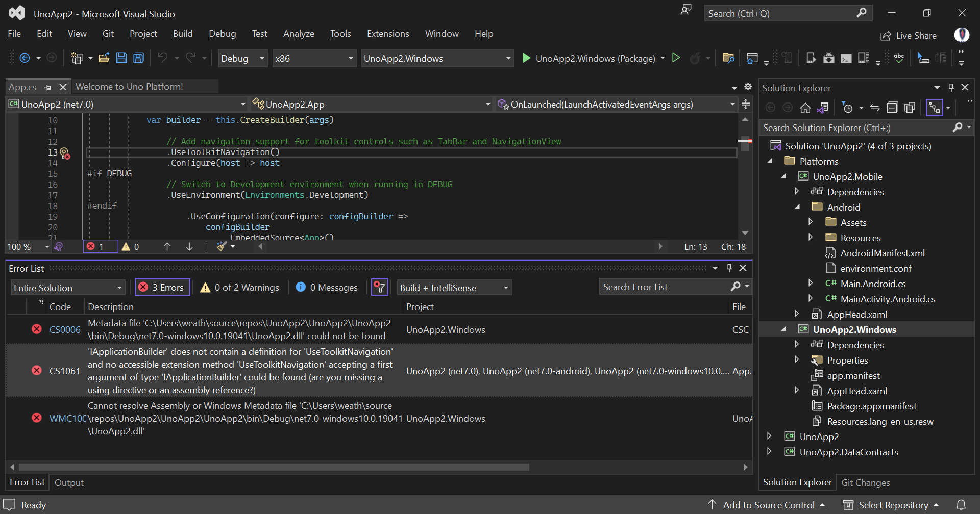Open the 100 % zoom dropdown
980x514 pixels.
click(x=28, y=247)
